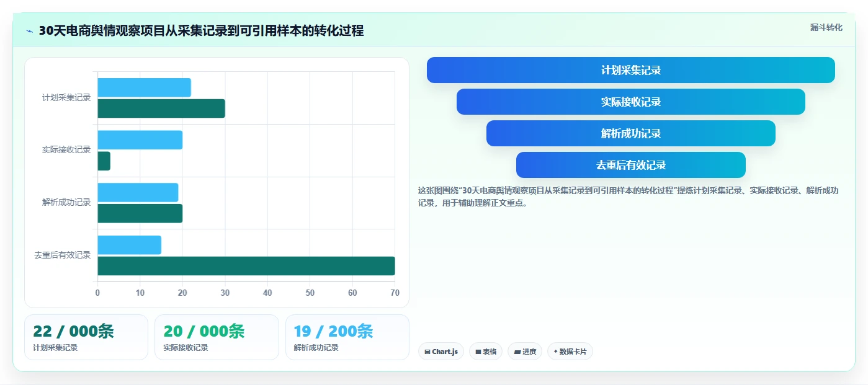Image resolution: width=868 pixels, height=385 pixels.
Task: Click the 计划采集记录 caption under 22 / 000条
Action: 55,348
